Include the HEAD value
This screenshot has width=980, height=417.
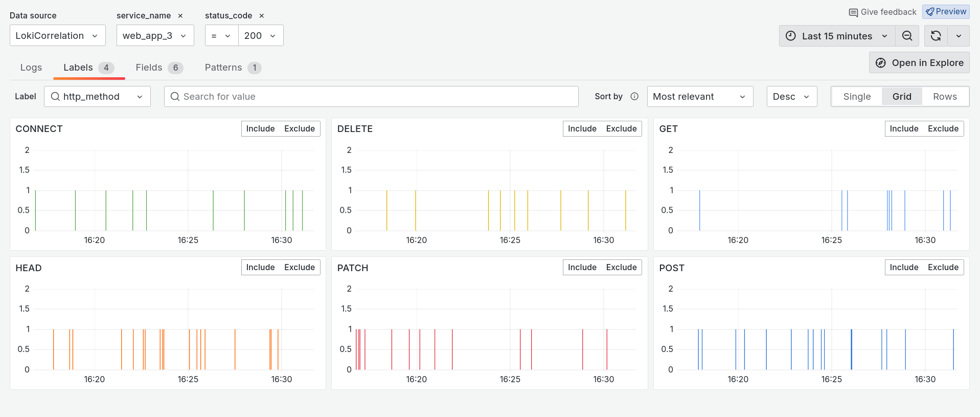261,267
